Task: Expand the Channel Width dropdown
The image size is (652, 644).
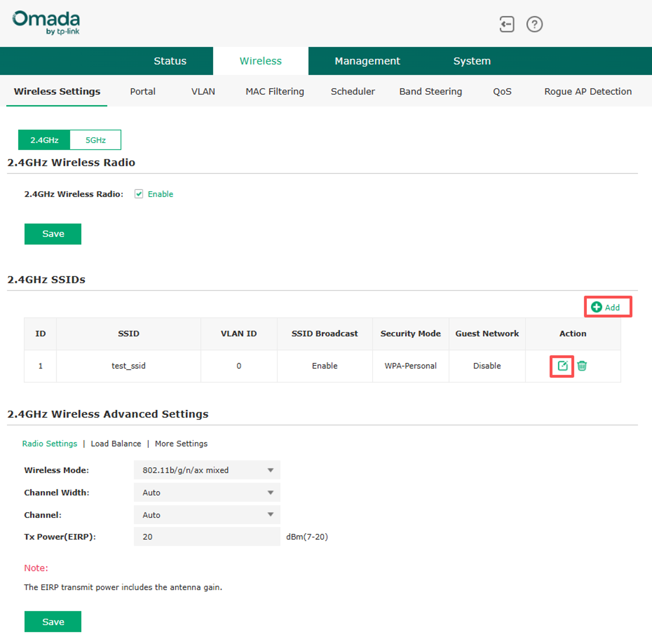Action: point(207,492)
